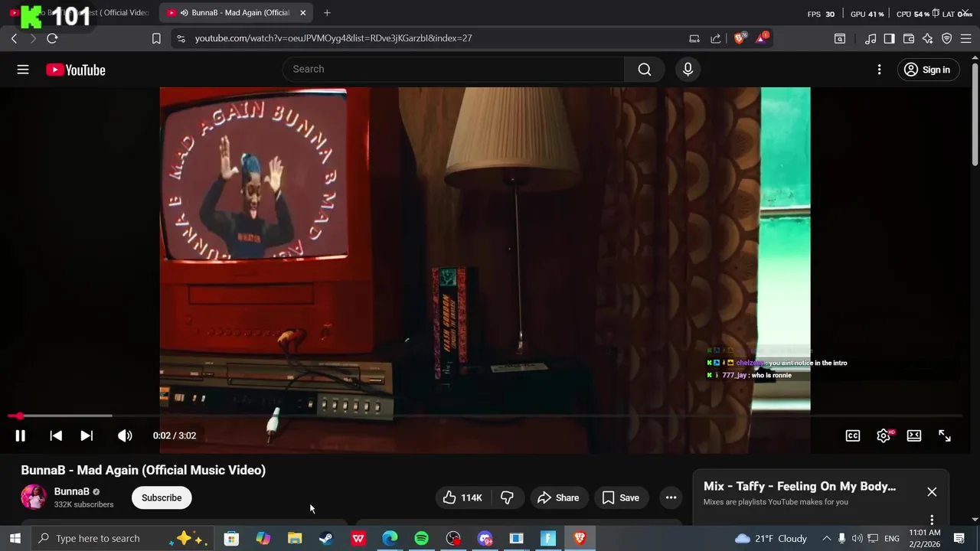Enter fullscreen on the video player

coord(945,435)
